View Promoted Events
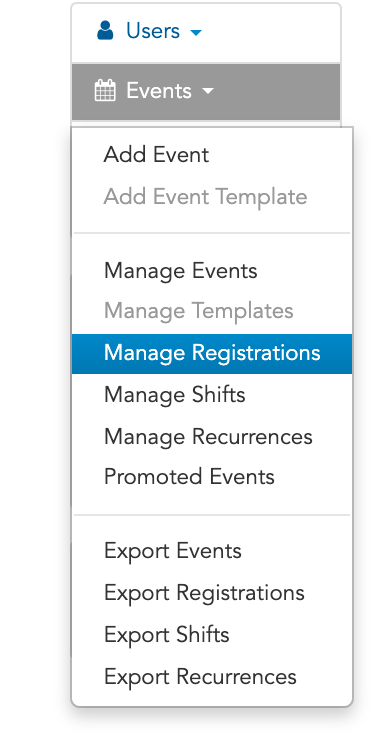Image resolution: width=386 pixels, height=736 pixels. [x=189, y=477]
